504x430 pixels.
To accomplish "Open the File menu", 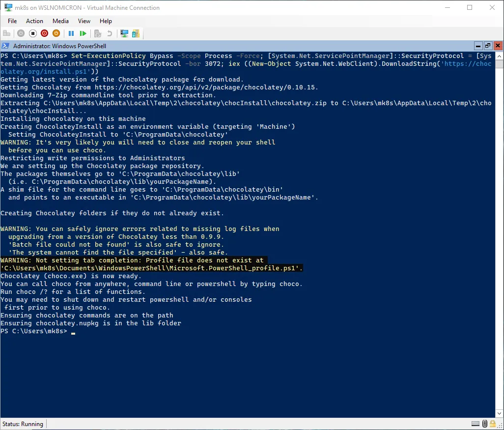I will [12, 21].
